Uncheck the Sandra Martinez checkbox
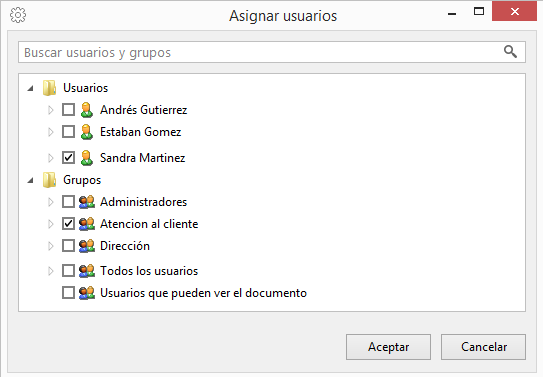 (x=68, y=158)
